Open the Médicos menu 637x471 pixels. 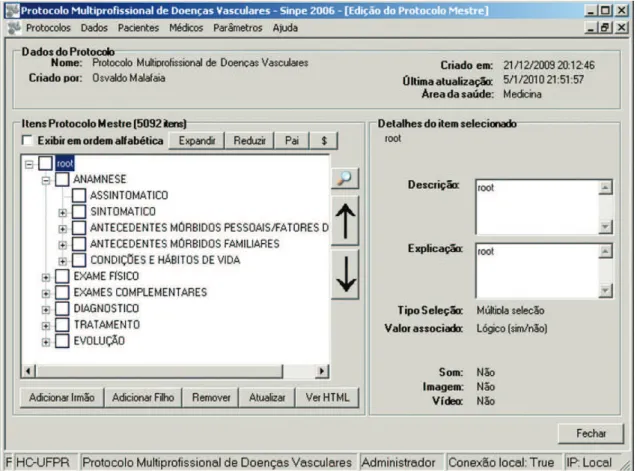(186, 28)
